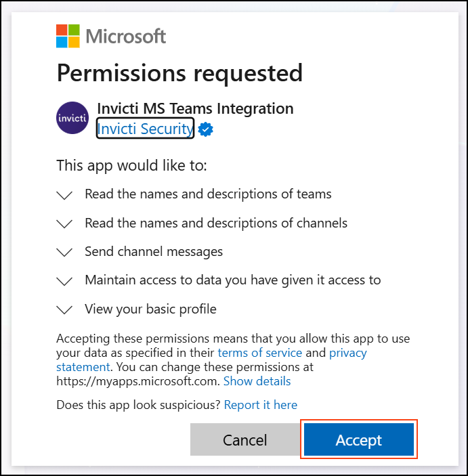This screenshot has height=476, width=468.
Task: Click the verified publisher badge icon
Action: tap(206, 129)
